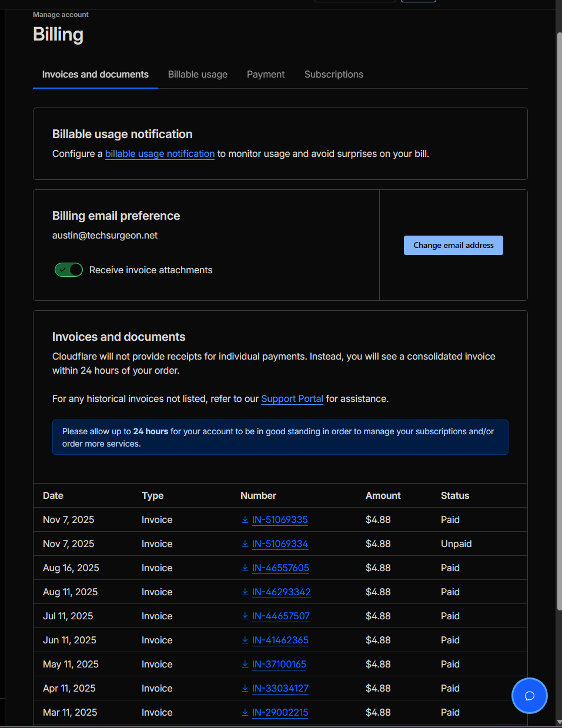
Task: Open invoice number IN-33034127 link
Action: pyautogui.click(x=280, y=688)
